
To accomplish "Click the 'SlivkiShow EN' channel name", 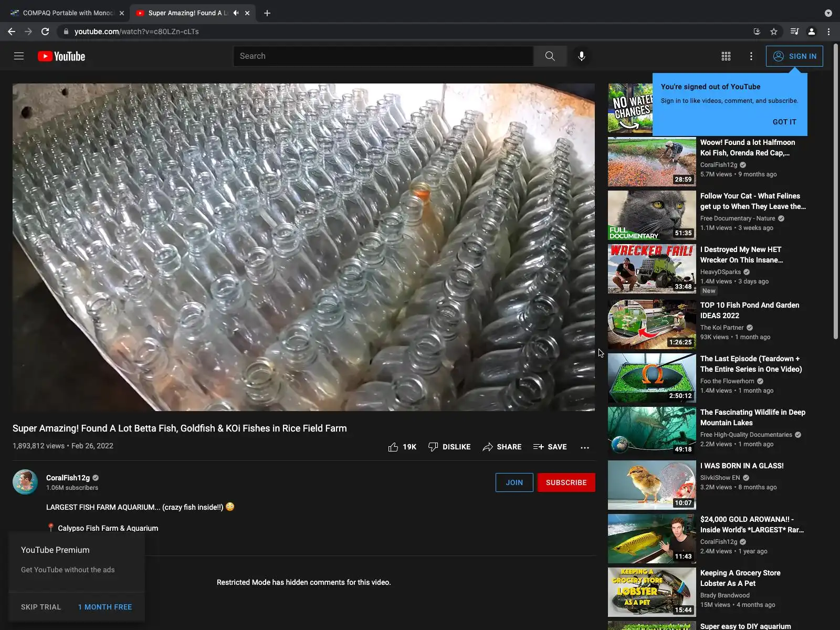I will [x=720, y=478].
